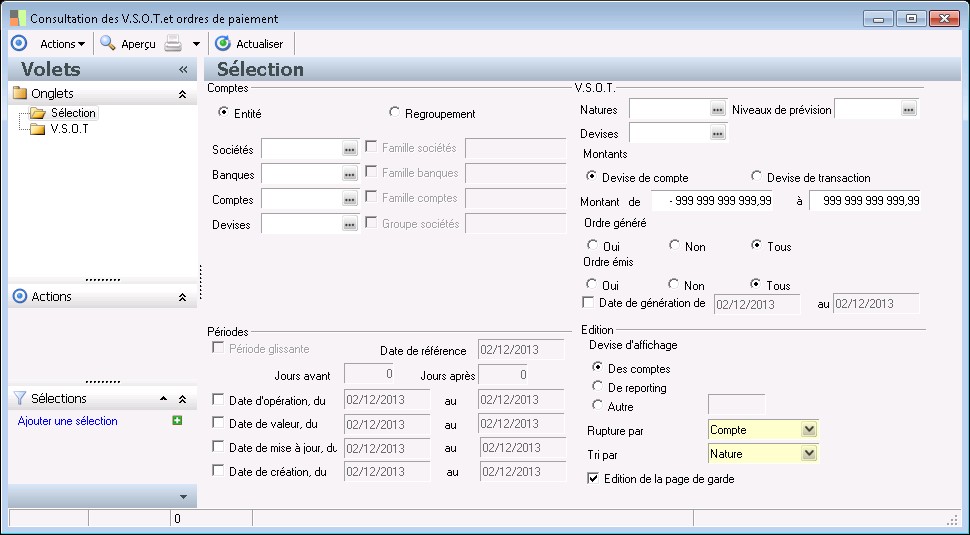Click the Ajouter une sélection link

tap(68, 421)
